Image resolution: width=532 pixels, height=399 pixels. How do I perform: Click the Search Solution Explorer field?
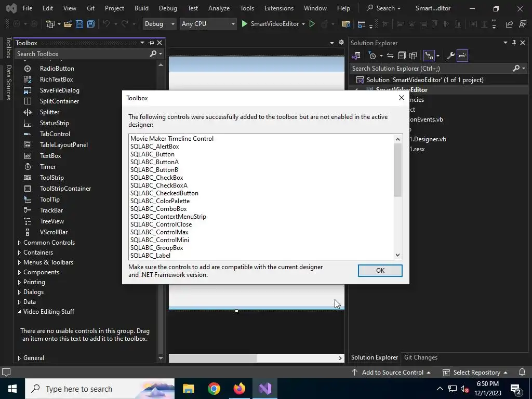point(431,69)
